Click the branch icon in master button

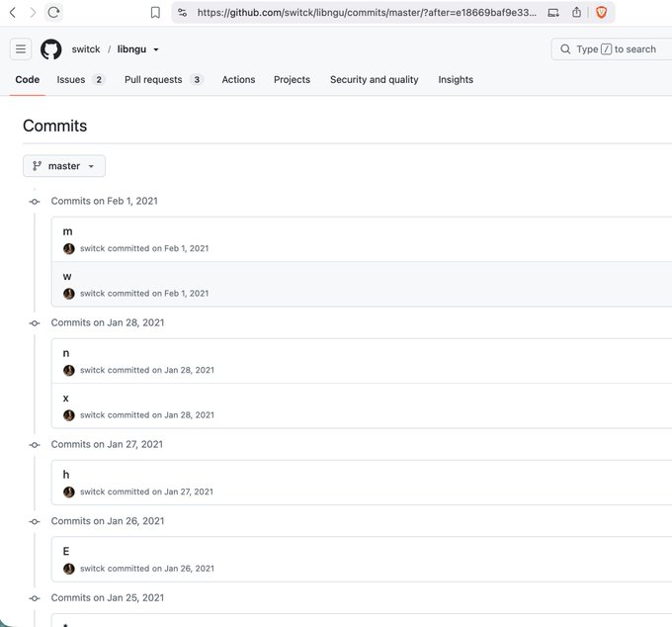tap(38, 166)
